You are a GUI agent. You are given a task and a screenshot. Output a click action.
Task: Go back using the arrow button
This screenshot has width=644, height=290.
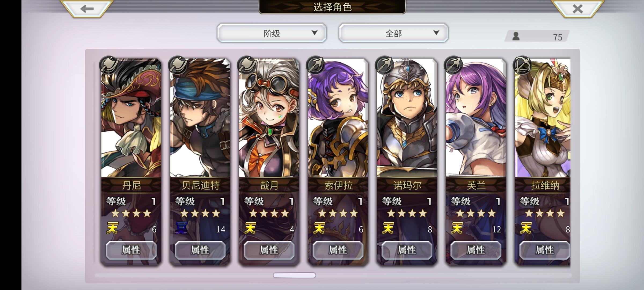pyautogui.click(x=87, y=9)
